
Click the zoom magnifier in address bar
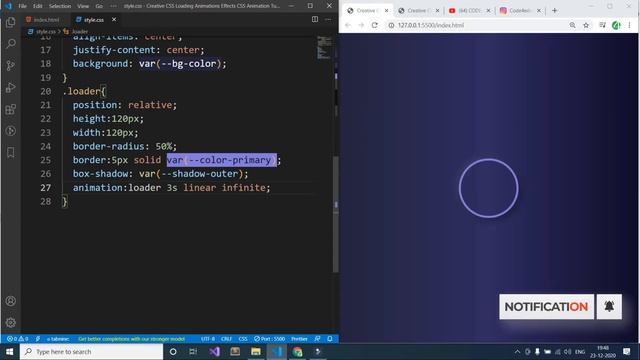[573, 25]
